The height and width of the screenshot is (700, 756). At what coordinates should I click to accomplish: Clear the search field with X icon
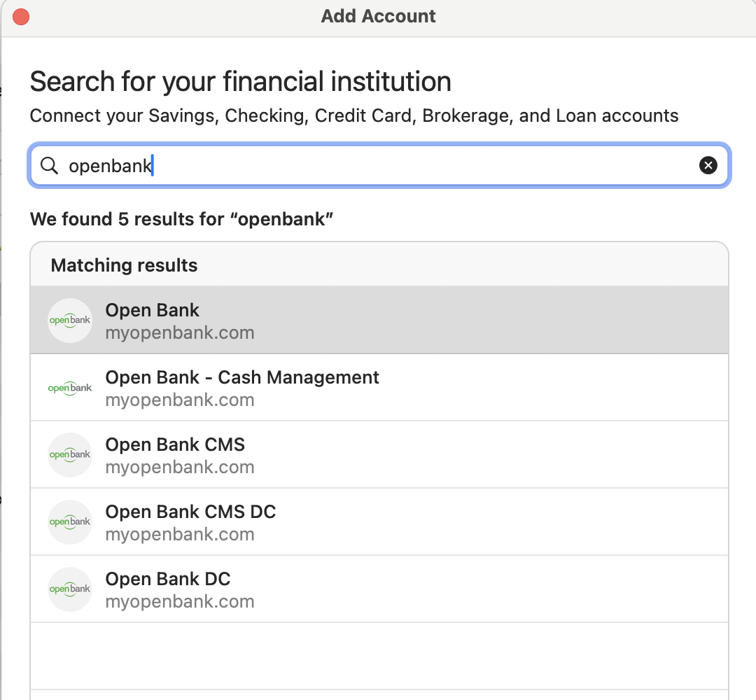coord(708,165)
